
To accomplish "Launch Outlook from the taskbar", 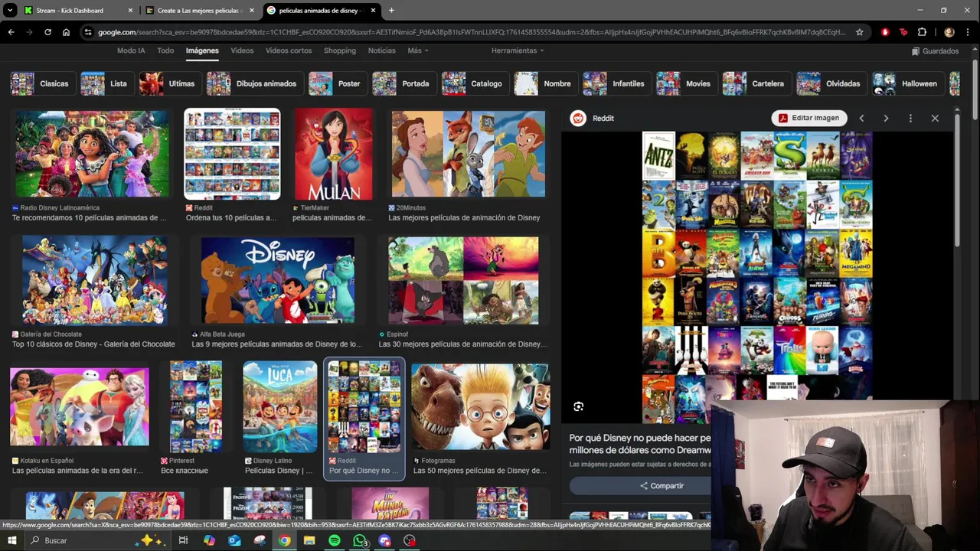I will coord(234,540).
